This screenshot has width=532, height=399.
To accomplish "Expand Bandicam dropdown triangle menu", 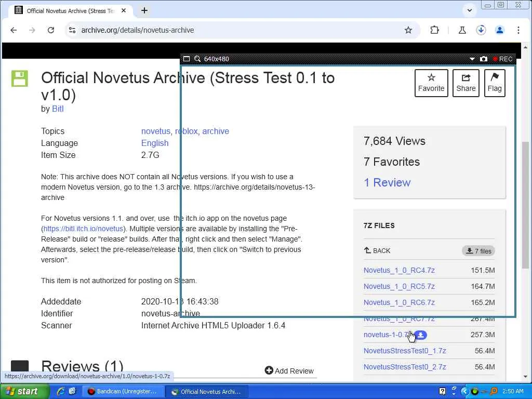I will click(x=472, y=59).
